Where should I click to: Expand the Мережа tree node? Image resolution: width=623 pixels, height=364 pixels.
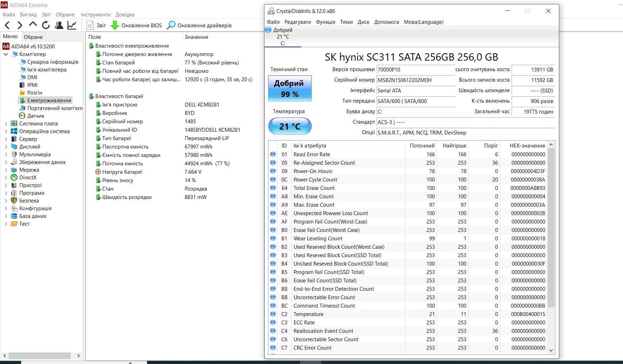coord(6,170)
